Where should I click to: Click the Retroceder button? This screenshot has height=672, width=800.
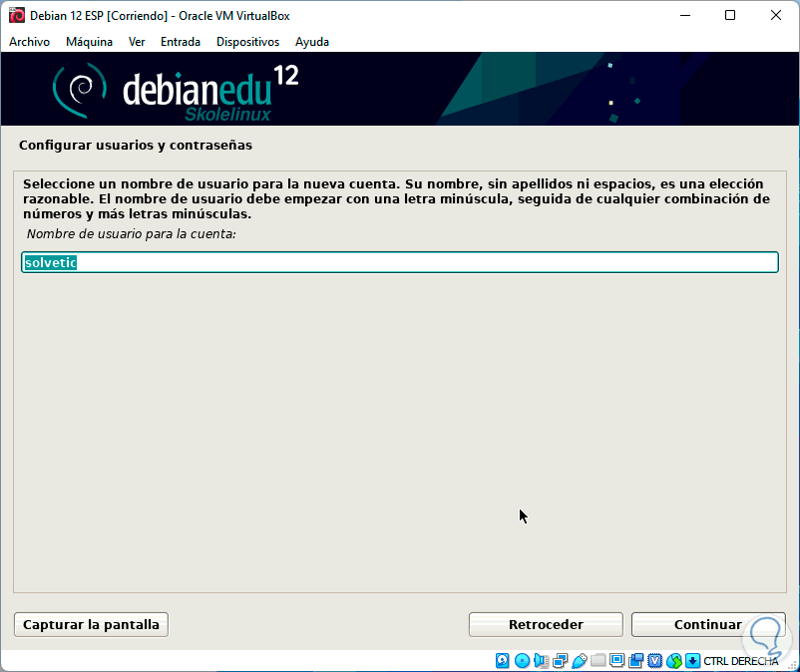[546, 624]
